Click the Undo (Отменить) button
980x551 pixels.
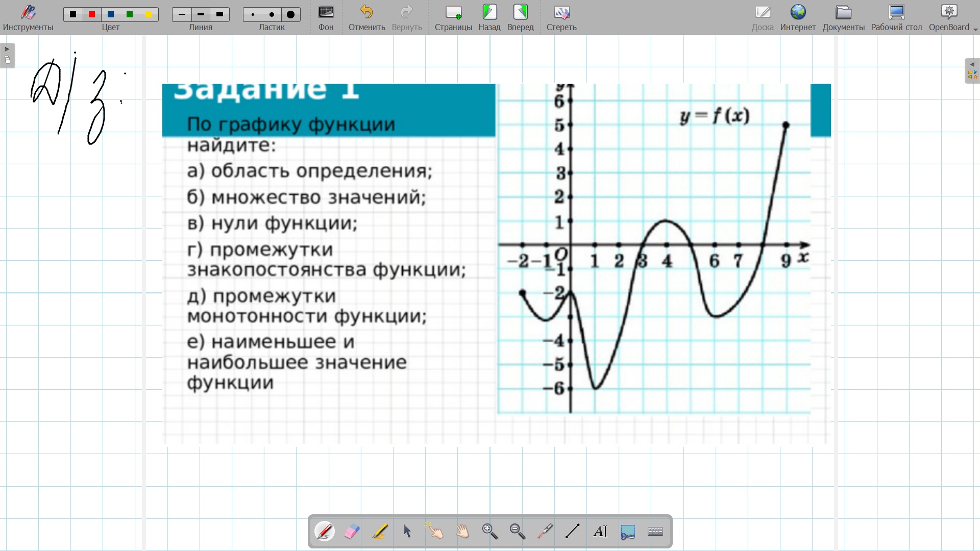tap(366, 18)
